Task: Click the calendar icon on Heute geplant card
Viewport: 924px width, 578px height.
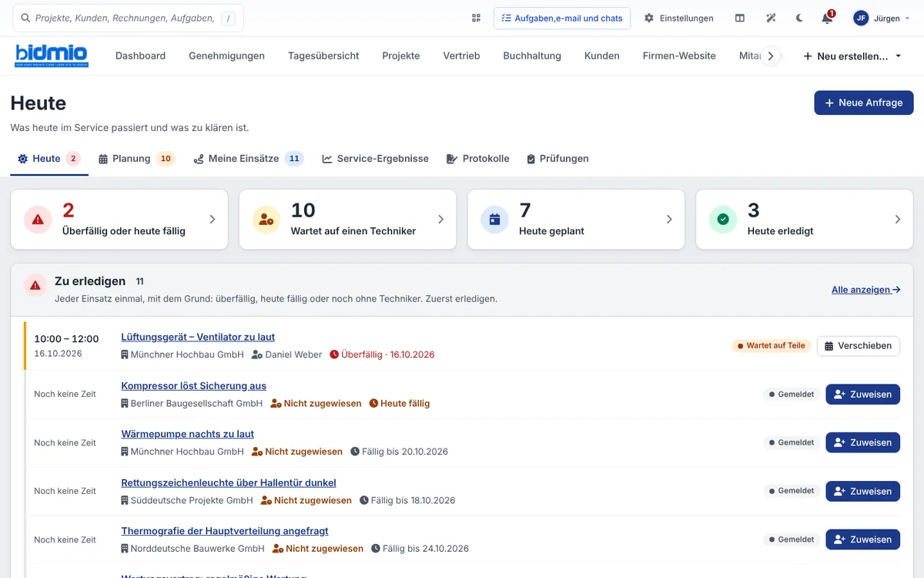Action: pyautogui.click(x=494, y=220)
